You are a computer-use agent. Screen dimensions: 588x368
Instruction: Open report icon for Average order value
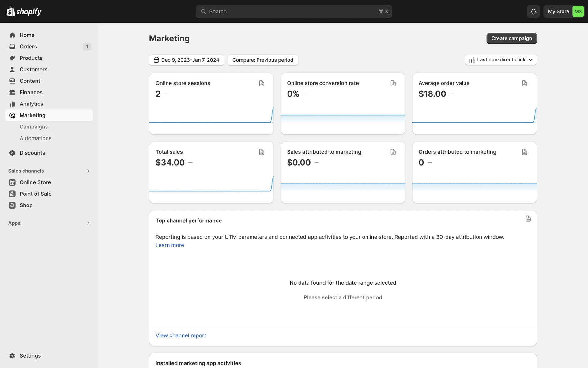click(x=524, y=83)
